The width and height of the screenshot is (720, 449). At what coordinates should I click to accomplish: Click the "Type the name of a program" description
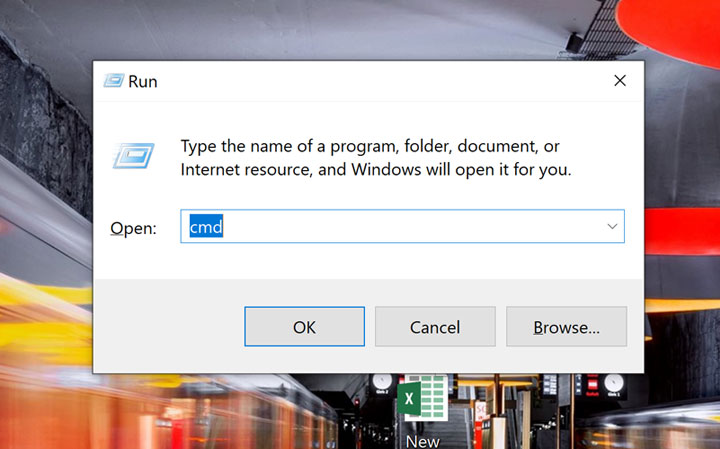point(376,158)
